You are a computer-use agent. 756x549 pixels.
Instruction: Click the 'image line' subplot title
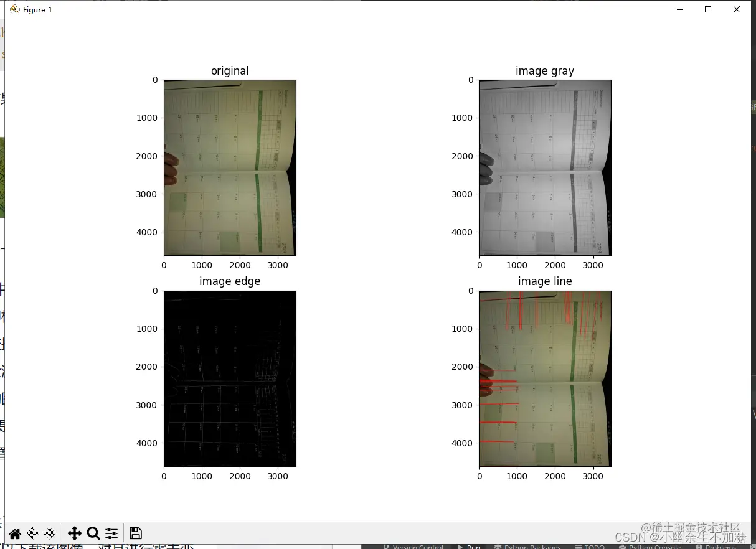click(545, 281)
